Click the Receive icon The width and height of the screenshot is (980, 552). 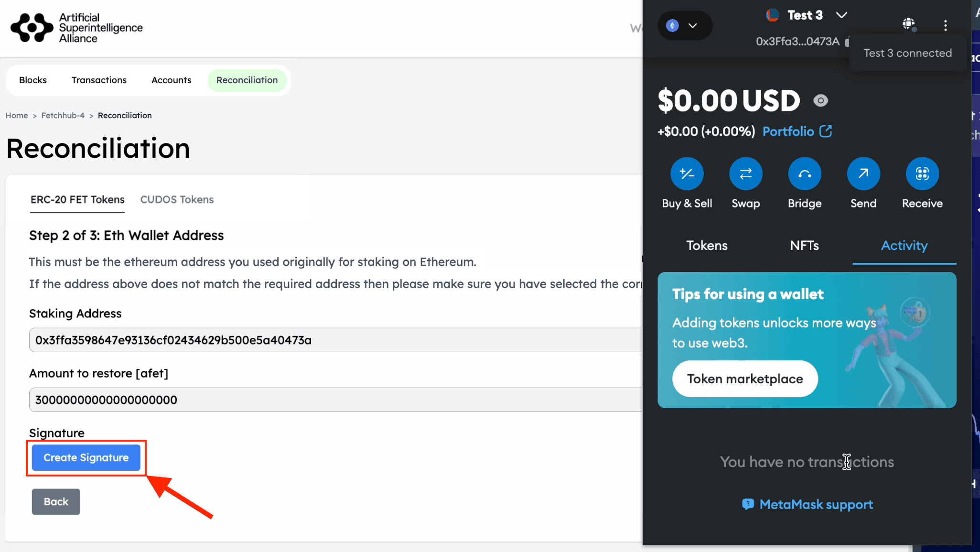(x=922, y=173)
